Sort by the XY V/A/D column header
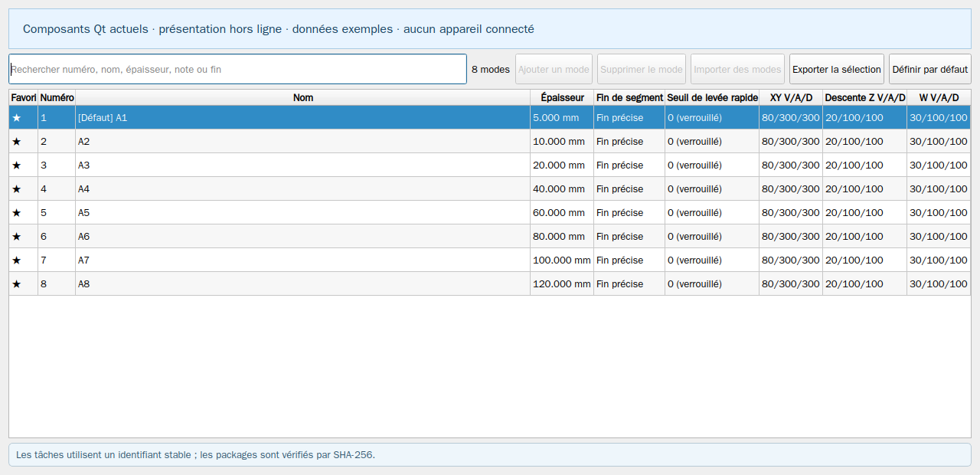This screenshot has width=980, height=475. (791, 98)
